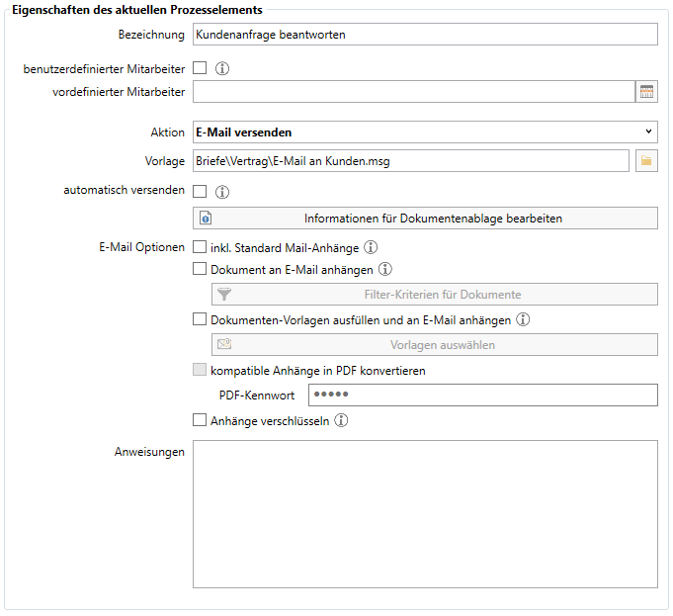Show info for Dokumenten-Vorlagen ausfüllen option
Image resolution: width=673 pixels, height=616 pixels.
pyautogui.click(x=523, y=319)
